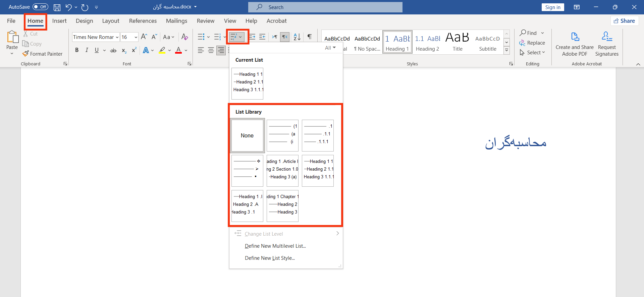Screen dimensions: 644x297
Task: Choose Define New Multilevel List option
Action: click(x=275, y=246)
